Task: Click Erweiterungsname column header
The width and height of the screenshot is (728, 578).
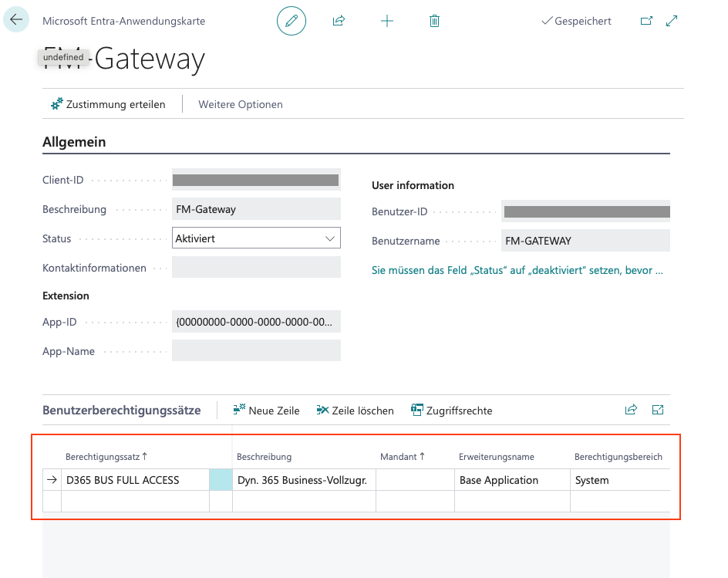Action: [497, 457]
